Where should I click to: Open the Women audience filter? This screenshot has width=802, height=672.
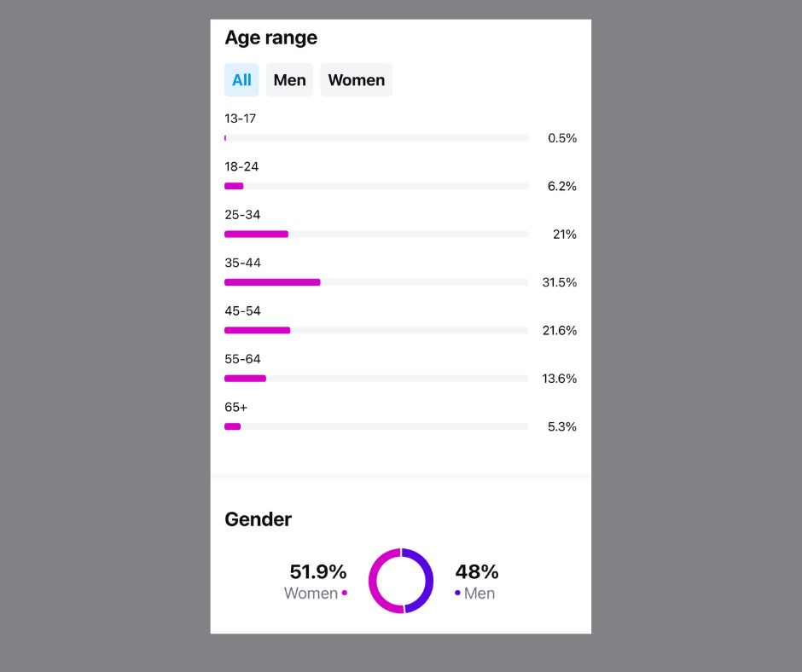pos(356,79)
